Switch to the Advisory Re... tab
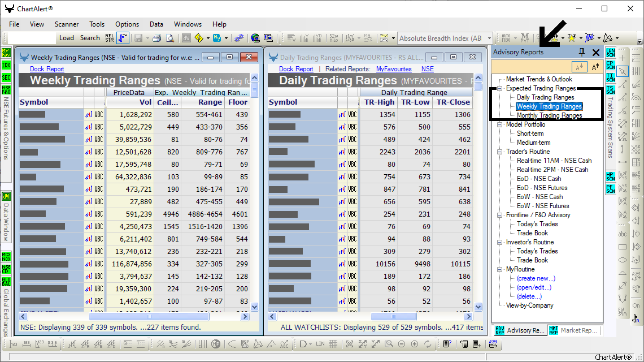Image resolution: width=644 pixels, height=362 pixels. pos(520,330)
